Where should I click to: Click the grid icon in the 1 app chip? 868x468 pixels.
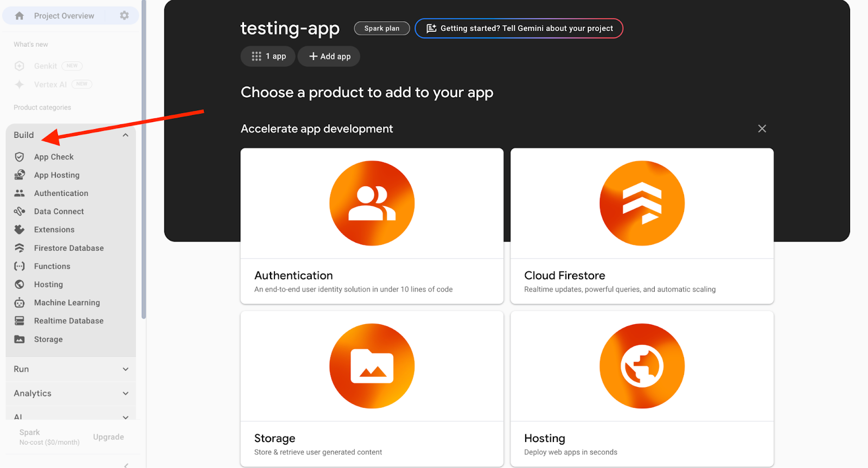tap(257, 56)
